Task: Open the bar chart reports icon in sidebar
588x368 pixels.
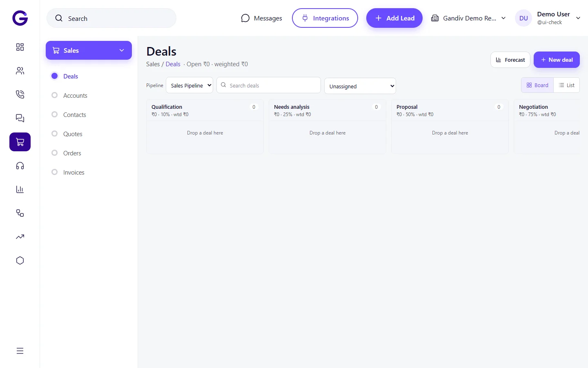Action: [x=20, y=189]
